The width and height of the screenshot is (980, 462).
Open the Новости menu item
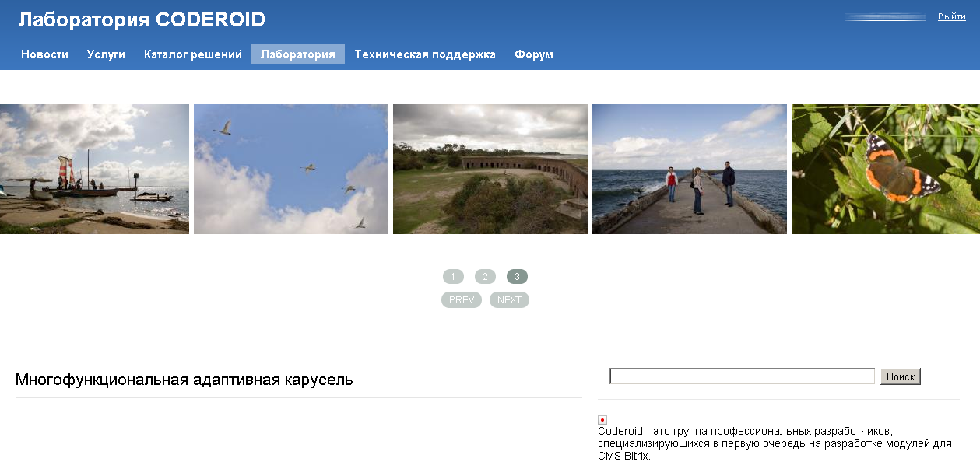pyautogui.click(x=44, y=54)
